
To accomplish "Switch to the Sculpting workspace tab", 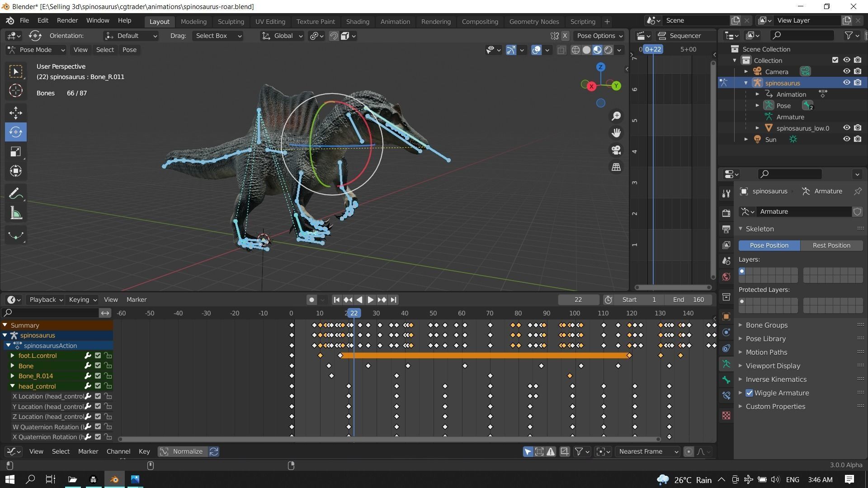I will pyautogui.click(x=231, y=22).
